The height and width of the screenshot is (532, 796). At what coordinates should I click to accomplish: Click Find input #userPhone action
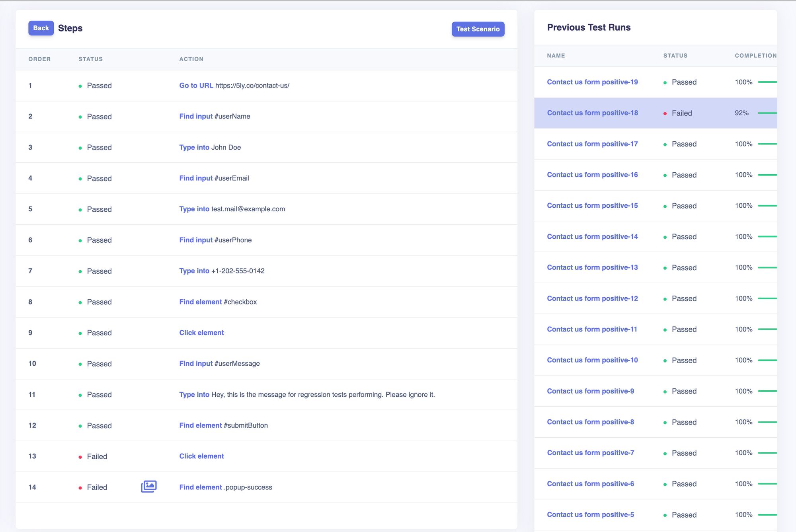(215, 240)
